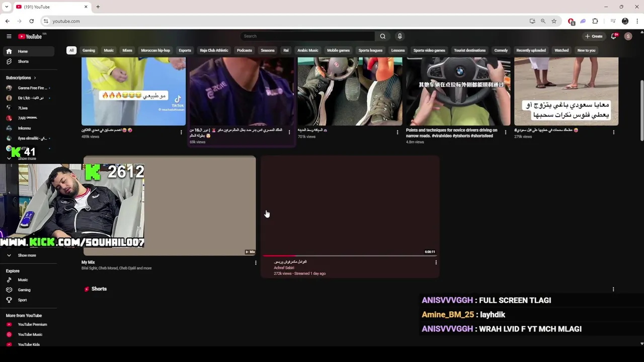Open the browser extensions puzzle icon
The width and height of the screenshot is (644, 362).
(595, 21)
